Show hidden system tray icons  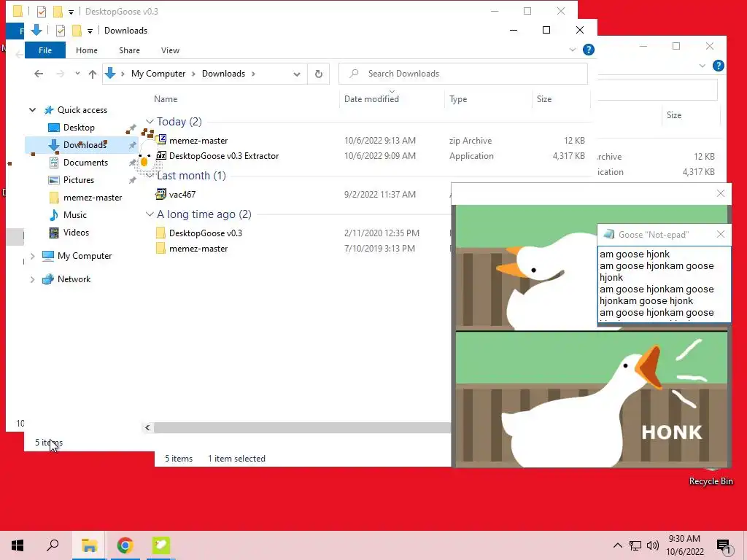tap(617, 545)
